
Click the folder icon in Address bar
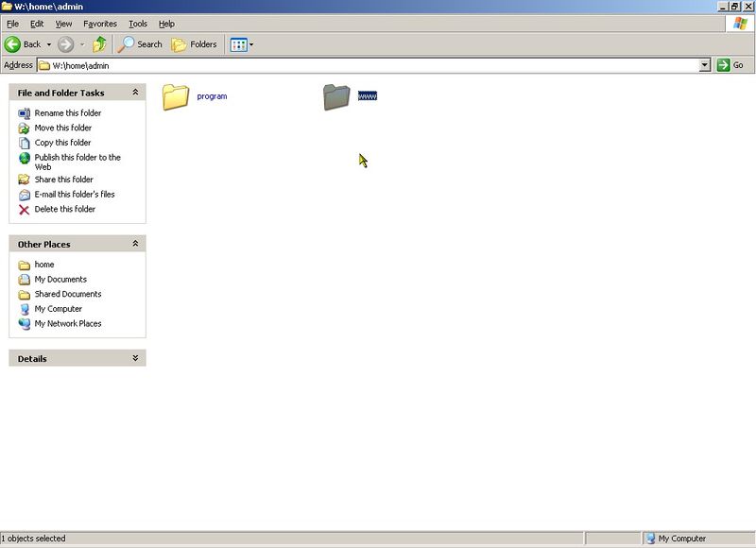tap(44, 65)
